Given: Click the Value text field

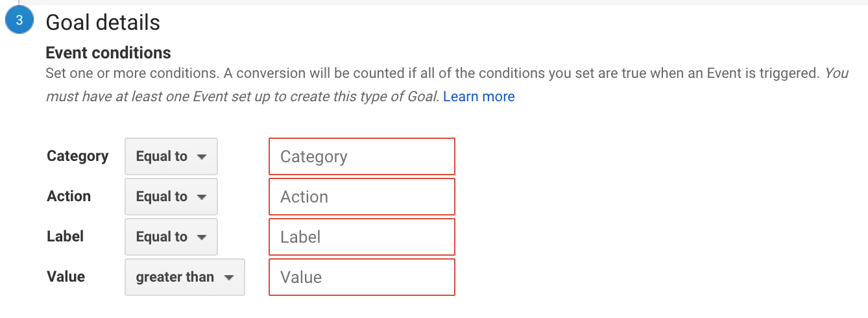Looking at the screenshot, I should coord(362,277).
